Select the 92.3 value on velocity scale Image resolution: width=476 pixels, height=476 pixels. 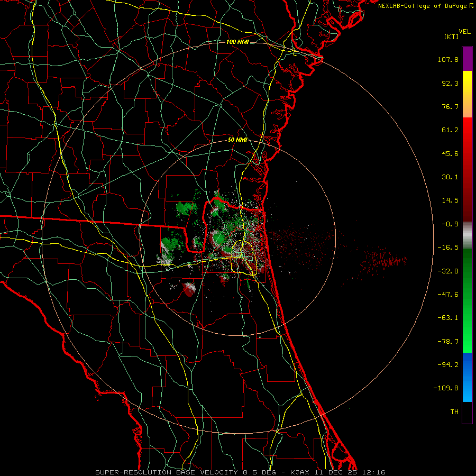(x=450, y=83)
